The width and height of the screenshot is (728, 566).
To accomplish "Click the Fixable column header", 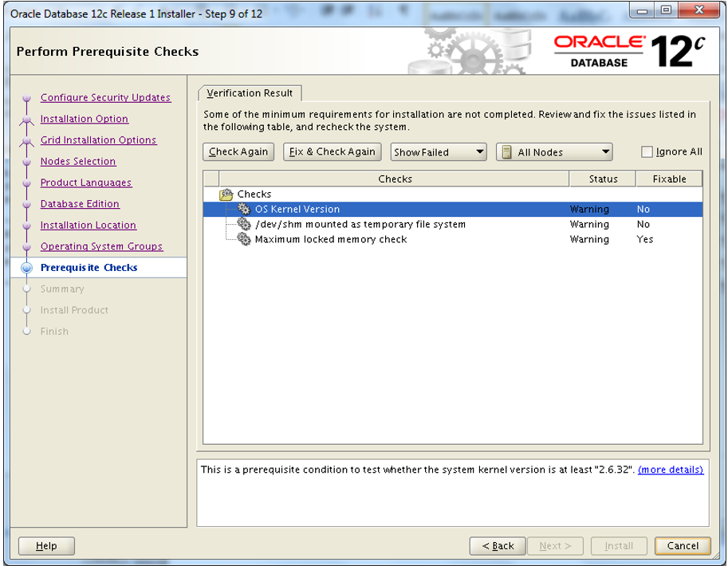I will coord(669,179).
